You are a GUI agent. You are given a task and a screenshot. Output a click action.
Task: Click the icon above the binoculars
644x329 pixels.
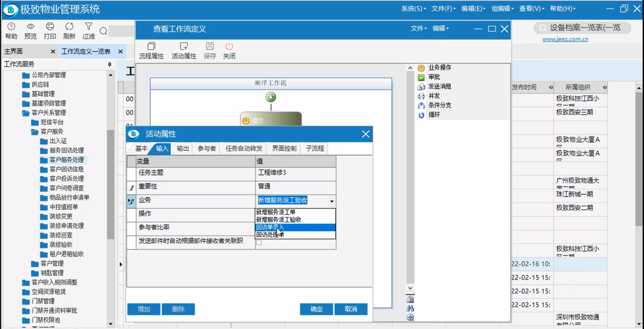coord(410,299)
